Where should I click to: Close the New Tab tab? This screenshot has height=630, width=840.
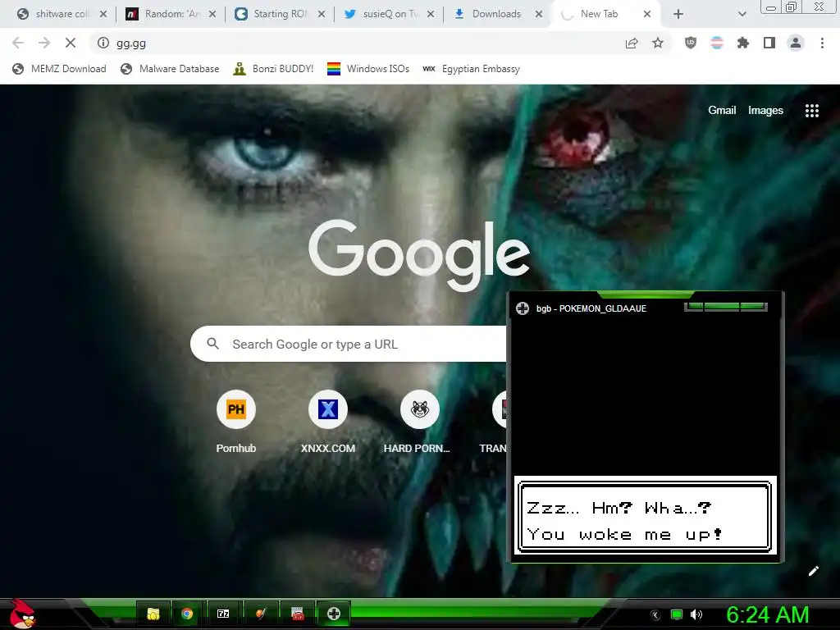pos(647,15)
